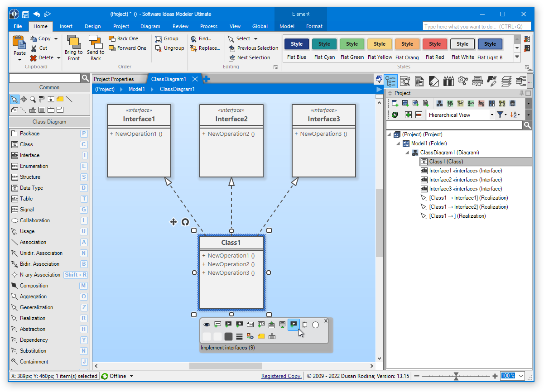544x392 pixels.
Task: Open the filter funnel dropdown in Project panel
Action: tap(502, 115)
